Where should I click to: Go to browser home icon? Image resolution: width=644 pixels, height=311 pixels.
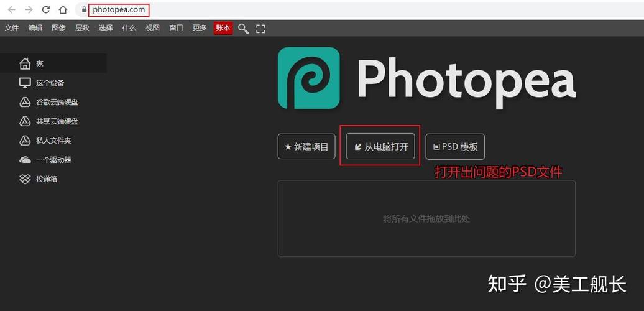pos(63,9)
